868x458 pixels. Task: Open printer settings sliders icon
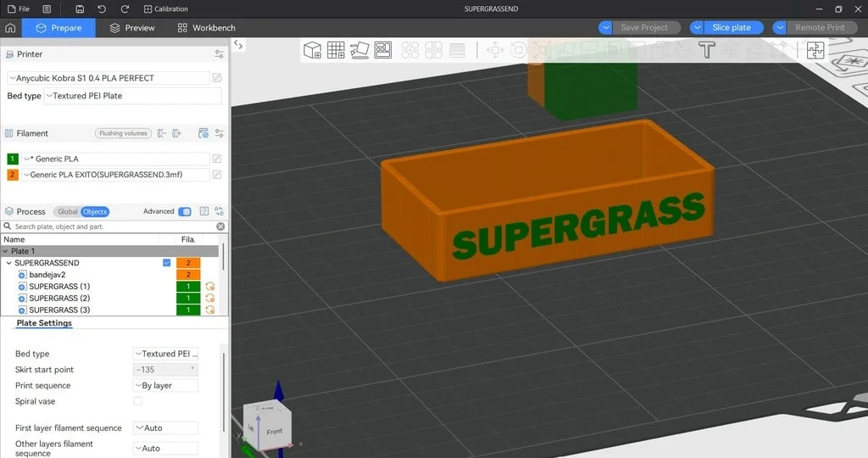220,54
